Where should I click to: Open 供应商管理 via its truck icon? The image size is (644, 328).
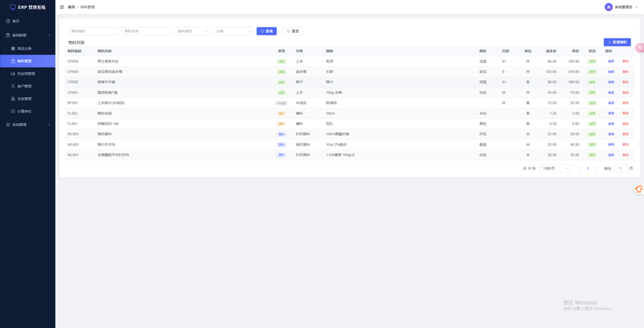click(x=13, y=74)
